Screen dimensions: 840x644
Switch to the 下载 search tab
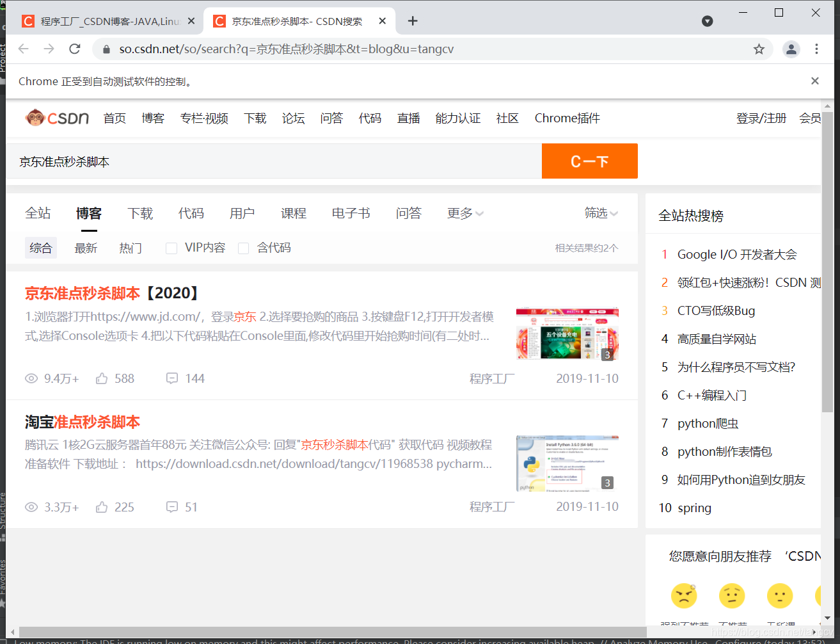pos(140,213)
